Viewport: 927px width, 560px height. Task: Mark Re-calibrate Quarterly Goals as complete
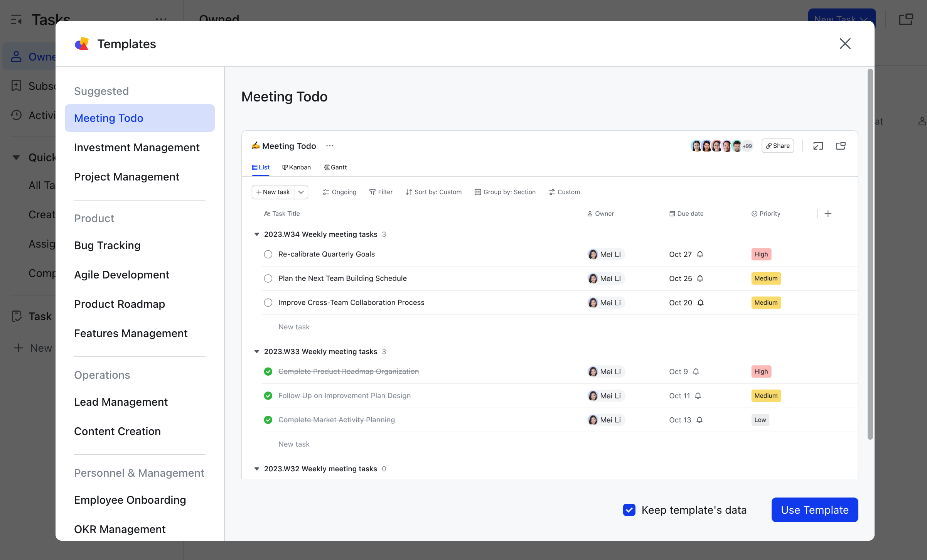pyautogui.click(x=268, y=254)
